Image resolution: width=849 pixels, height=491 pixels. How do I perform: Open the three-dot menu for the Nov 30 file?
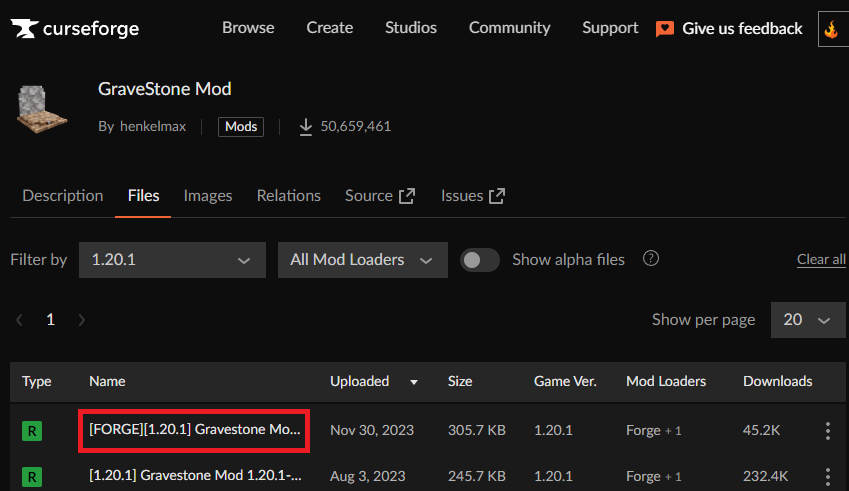click(827, 431)
